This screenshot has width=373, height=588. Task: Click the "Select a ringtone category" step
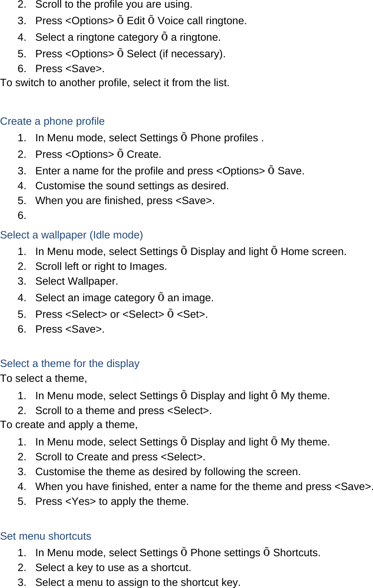97,37
